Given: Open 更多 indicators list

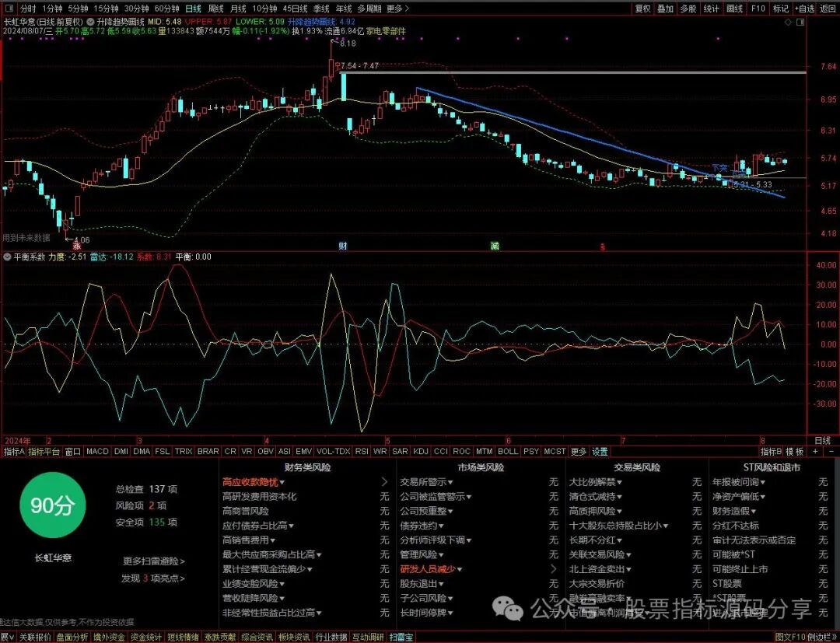Looking at the screenshot, I should [579, 451].
